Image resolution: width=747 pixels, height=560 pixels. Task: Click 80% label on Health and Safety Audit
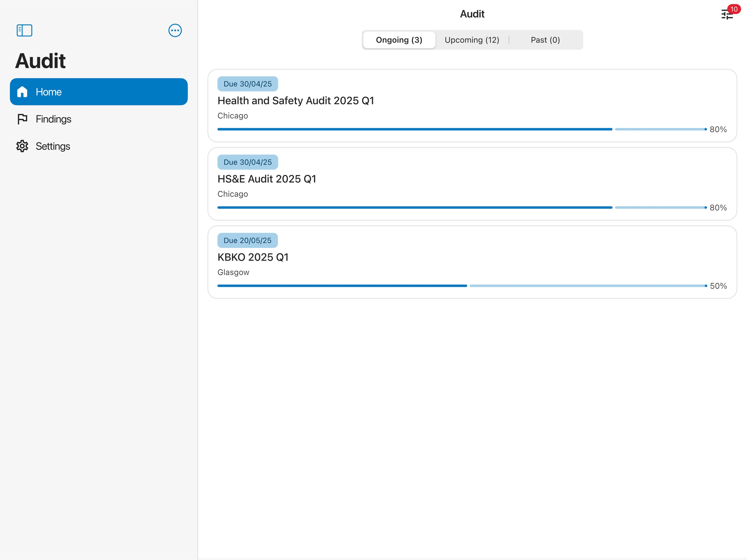[x=718, y=129]
